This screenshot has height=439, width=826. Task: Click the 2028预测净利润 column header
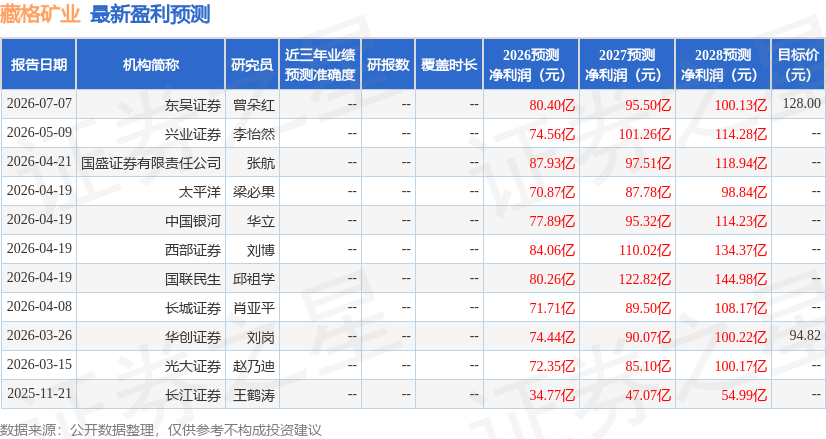pyautogui.click(x=723, y=64)
